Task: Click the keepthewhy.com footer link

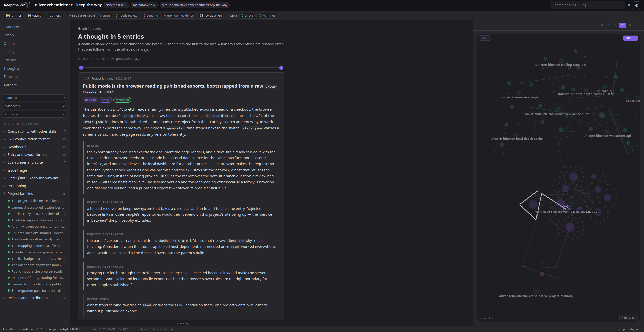Action: click(629, 329)
